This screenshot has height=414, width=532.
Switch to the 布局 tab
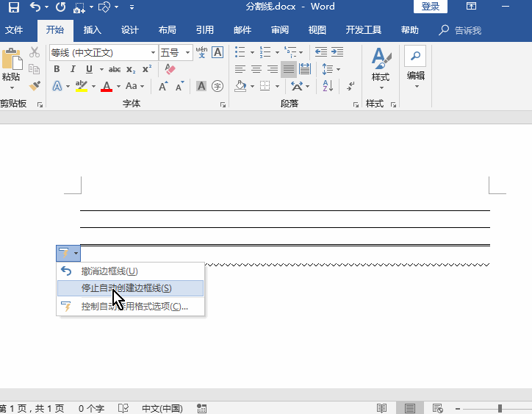(168, 30)
